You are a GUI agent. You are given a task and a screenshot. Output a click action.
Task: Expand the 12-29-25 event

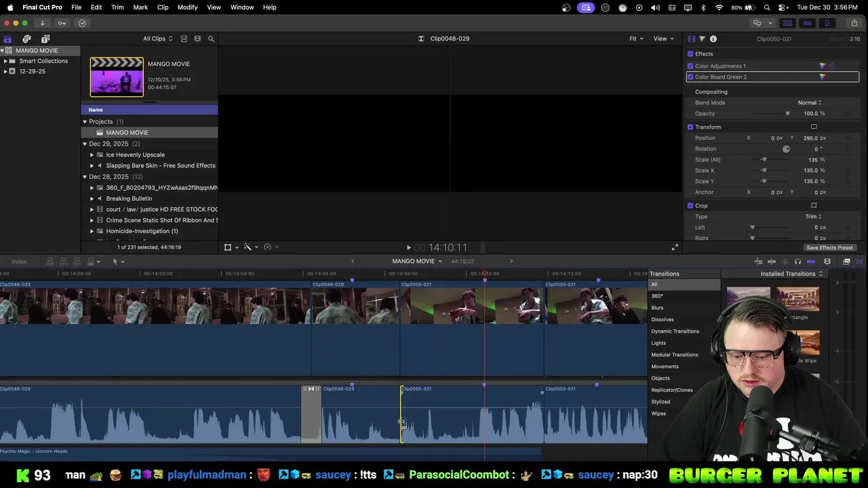(x=5, y=71)
